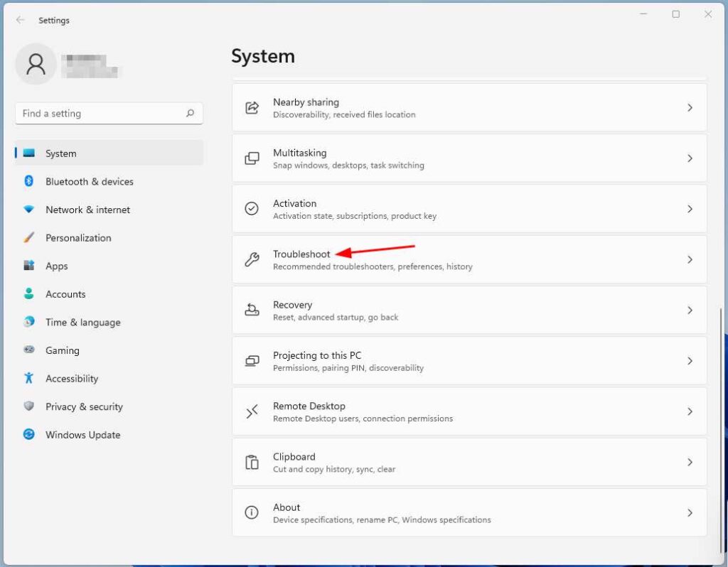728x567 pixels.
Task: Click the Remote Desktop icon
Action: (252, 411)
